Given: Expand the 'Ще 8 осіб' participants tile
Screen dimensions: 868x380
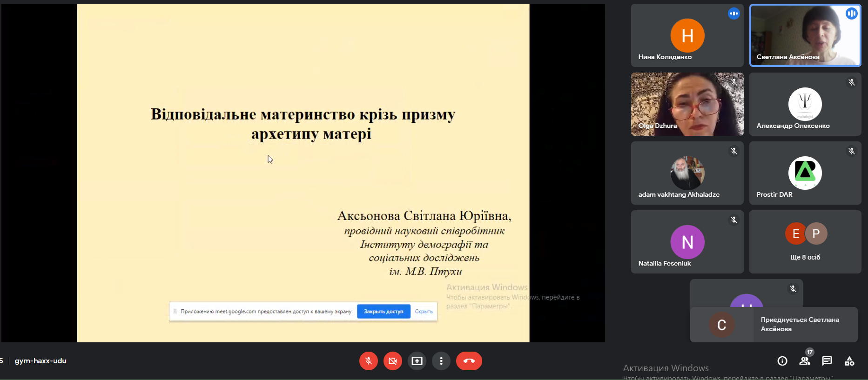Looking at the screenshot, I should click(x=805, y=242).
